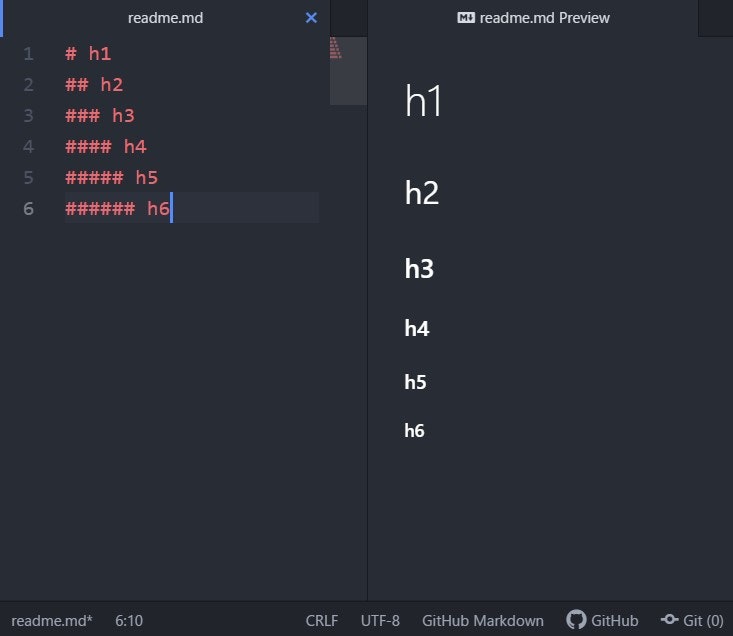The image size is (733, 636).
Task: Open the GitHub panel from status bar
Action: pyautogui.click(x=602, y=620)
